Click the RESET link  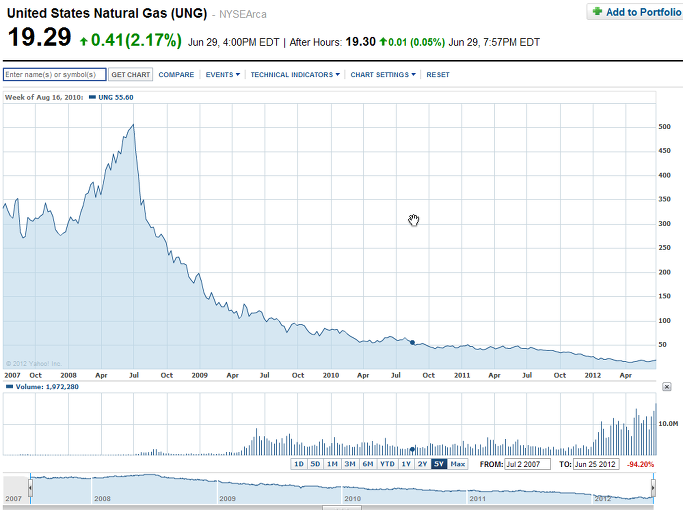(438, 74)
